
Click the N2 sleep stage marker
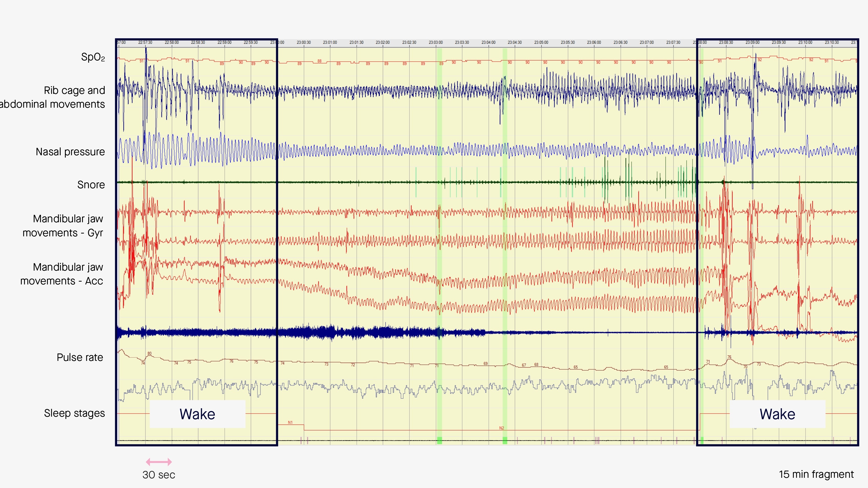(501, 428)
